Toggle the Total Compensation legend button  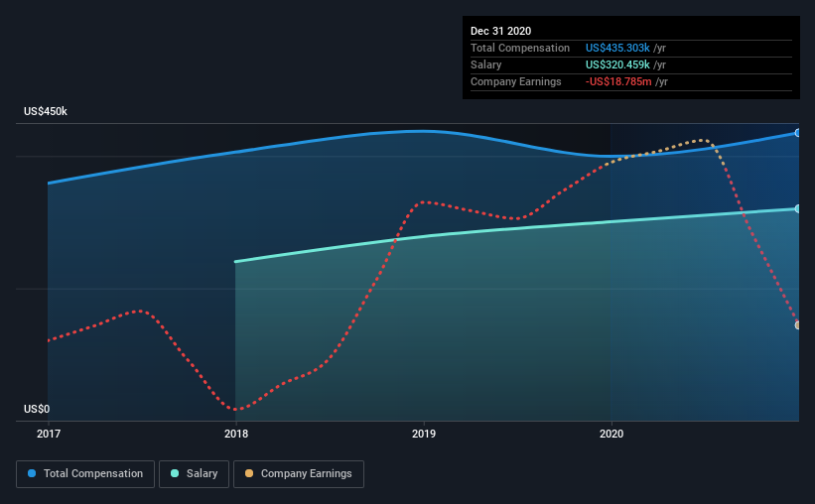(85, 474)
